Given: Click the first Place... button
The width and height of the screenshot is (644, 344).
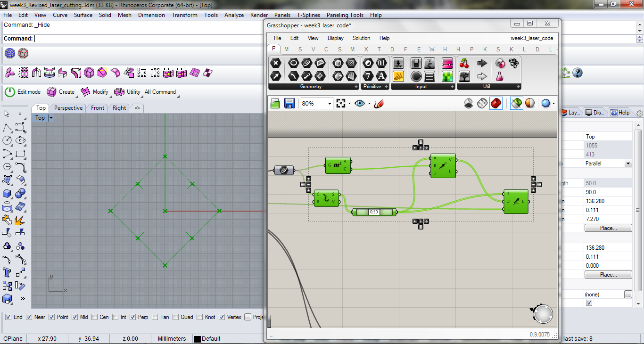Looking at the screenshot, I should [608, 228].
